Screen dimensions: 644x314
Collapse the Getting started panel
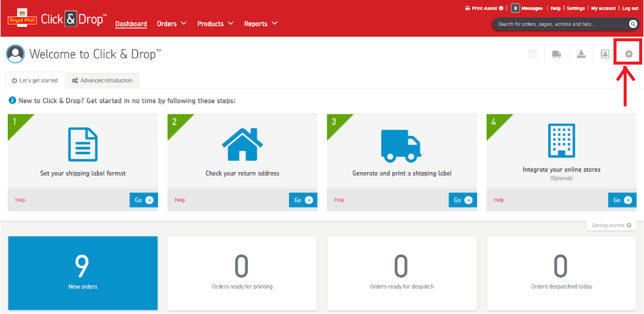611,225
